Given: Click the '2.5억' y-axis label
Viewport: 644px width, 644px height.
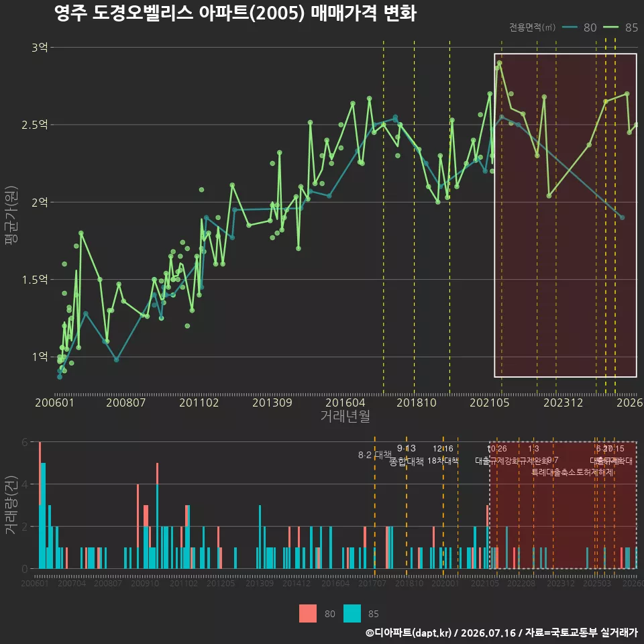Looking at the screenshot, I should (35, 125).
